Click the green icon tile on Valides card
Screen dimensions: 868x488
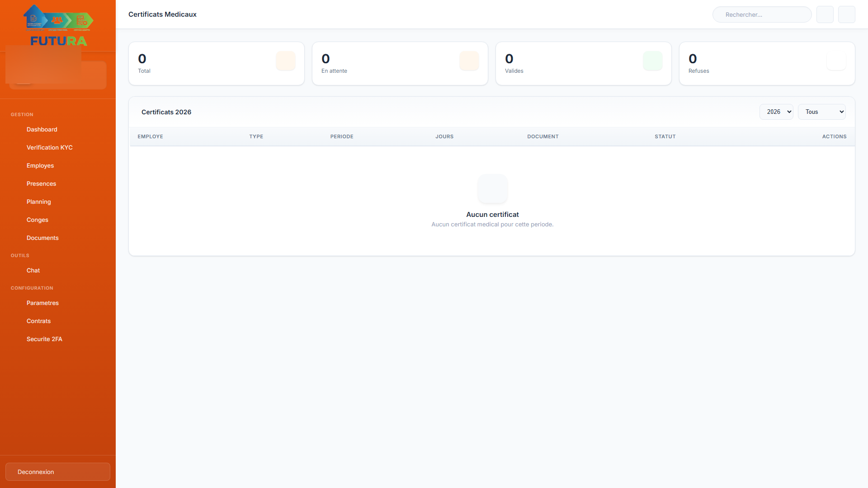coord(652,61)
